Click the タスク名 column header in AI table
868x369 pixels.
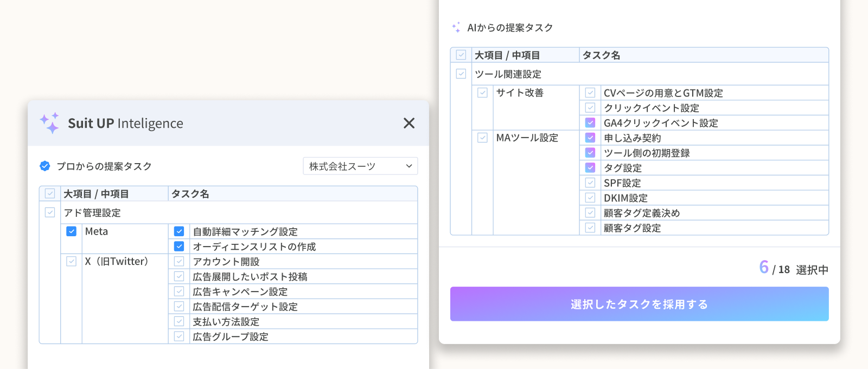click(x=601, y=55)
